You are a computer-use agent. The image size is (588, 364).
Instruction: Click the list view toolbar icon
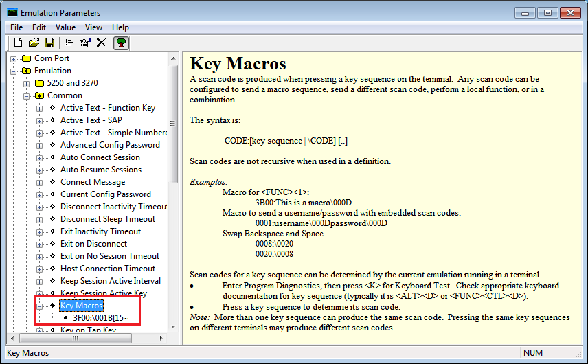click(69, 43)
